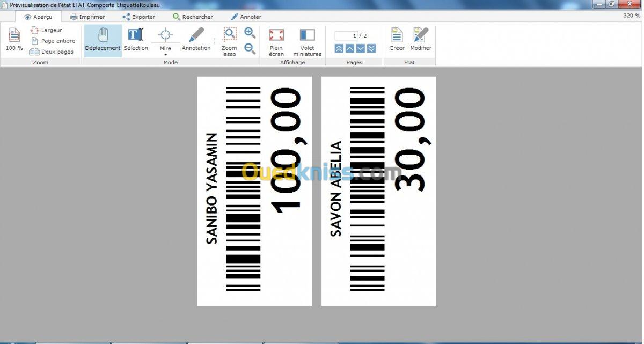This screenshot has height=344, width=644.
Task: Click the zoom in magnifier icon
Action: pos(250,33)
